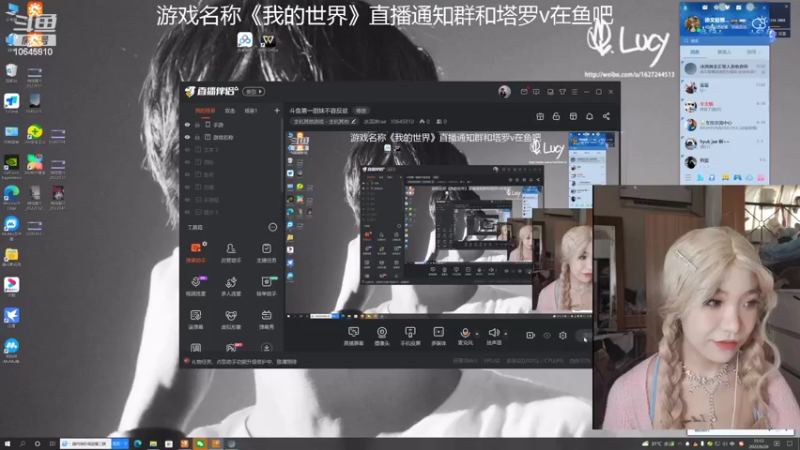Screen dimensions: 800x450
Task: Select the 手游 source row
Action: [x=231, y=124]
